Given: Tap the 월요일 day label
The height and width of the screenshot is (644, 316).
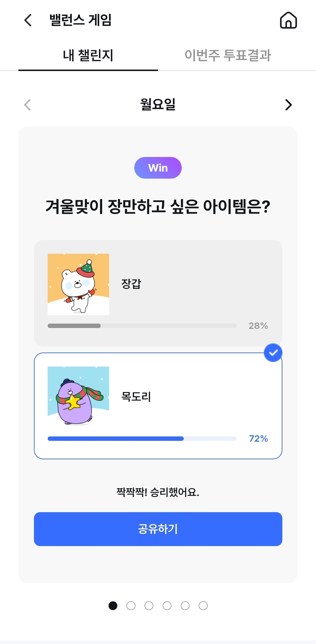Looking at the screenshot, I should point(158,104).
